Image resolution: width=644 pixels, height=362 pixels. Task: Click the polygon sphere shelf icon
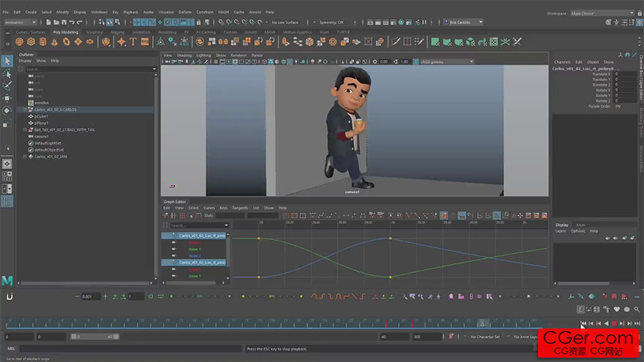point(19,42)
